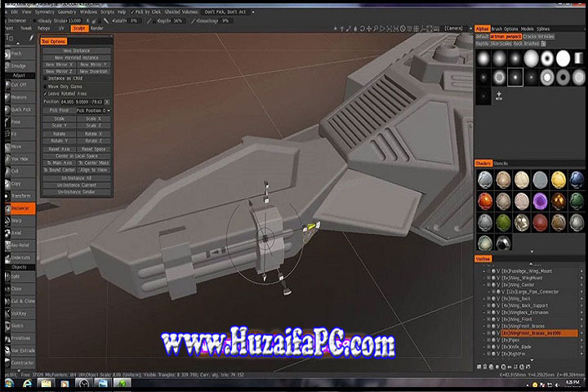The image size is (588, 392).
Task: Toggle Leave Rotated Axis checkbox
Action: 45,94
